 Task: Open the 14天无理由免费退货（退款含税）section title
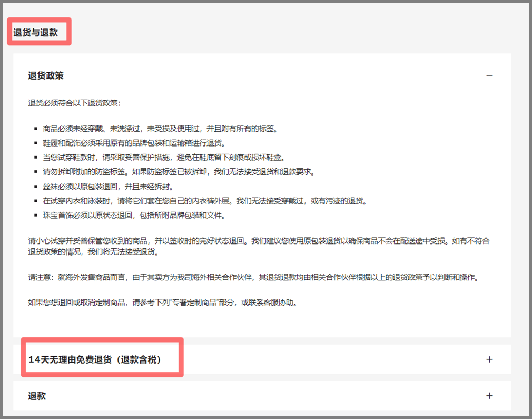tap(95, 359)
